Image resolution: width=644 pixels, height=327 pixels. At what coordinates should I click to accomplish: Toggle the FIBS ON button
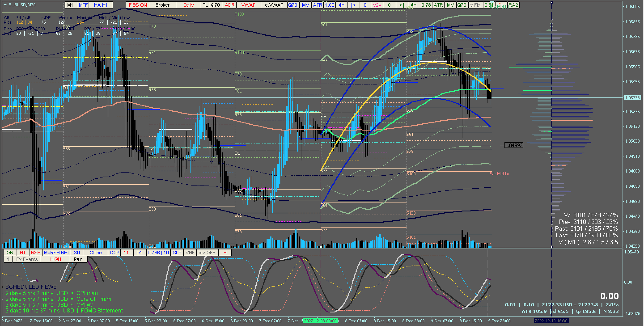pos(138,5)
